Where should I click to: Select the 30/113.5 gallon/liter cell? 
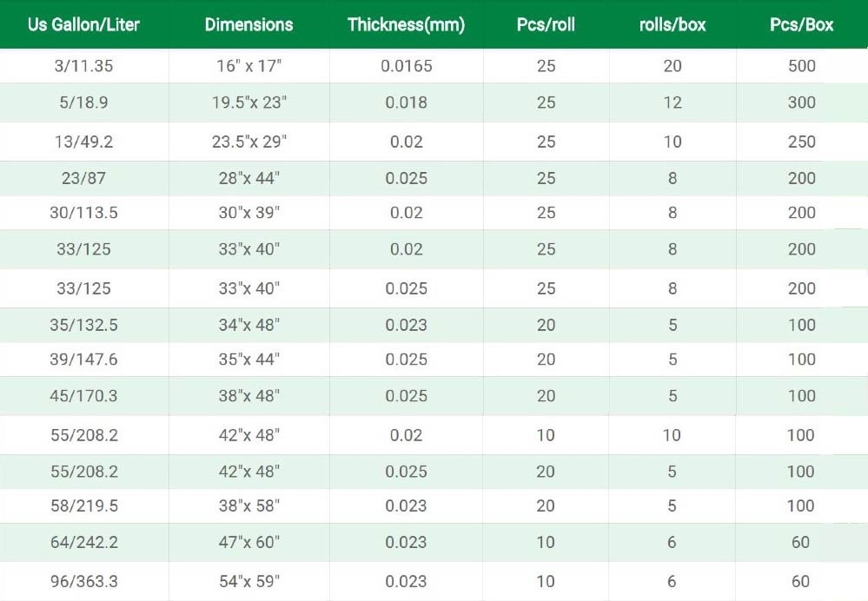point(83,213)
